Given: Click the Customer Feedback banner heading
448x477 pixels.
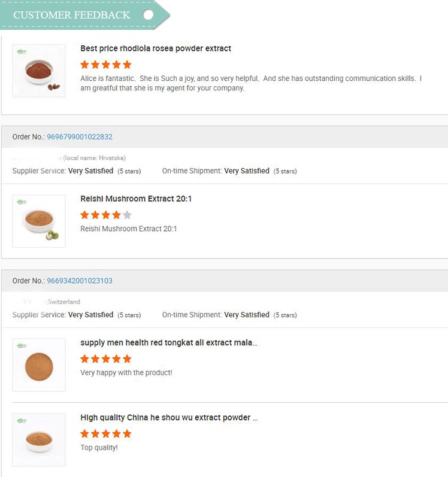Looking at the screenshot, I should [x=71, y=15].
